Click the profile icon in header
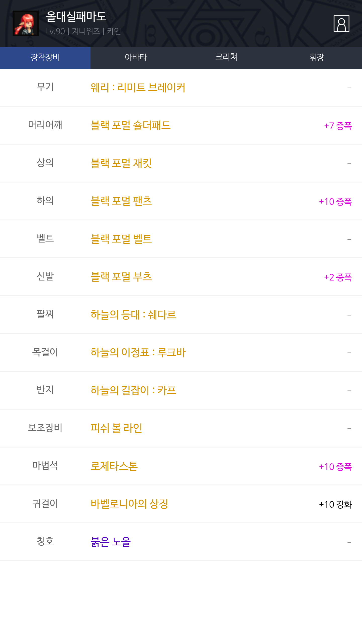This screenshot has width=362, height=644. [341, 23]
